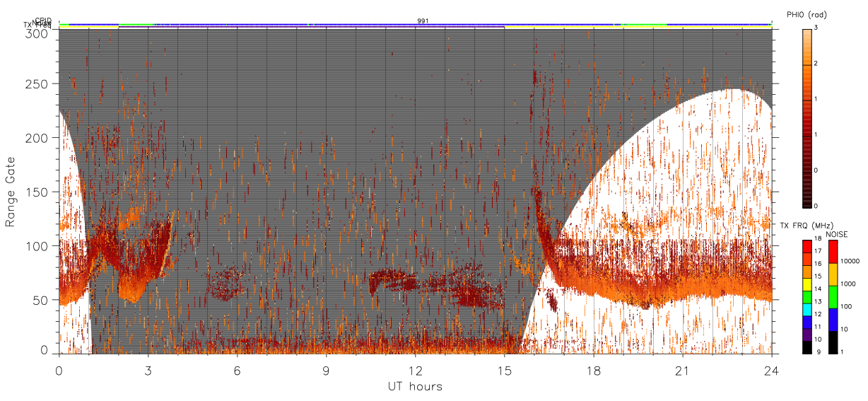Click the 'PHI0 (rad)' colorbar title
This screenshot has width=868, height=401.
coord(807,14)
